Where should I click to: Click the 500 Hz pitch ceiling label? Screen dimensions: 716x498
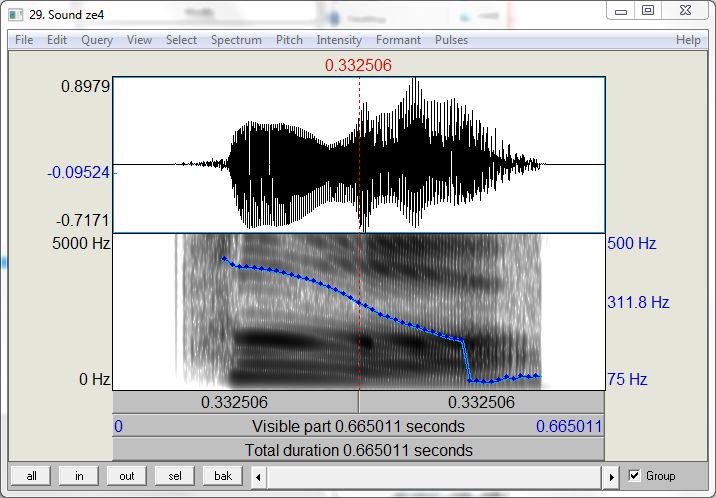[632, 243]
